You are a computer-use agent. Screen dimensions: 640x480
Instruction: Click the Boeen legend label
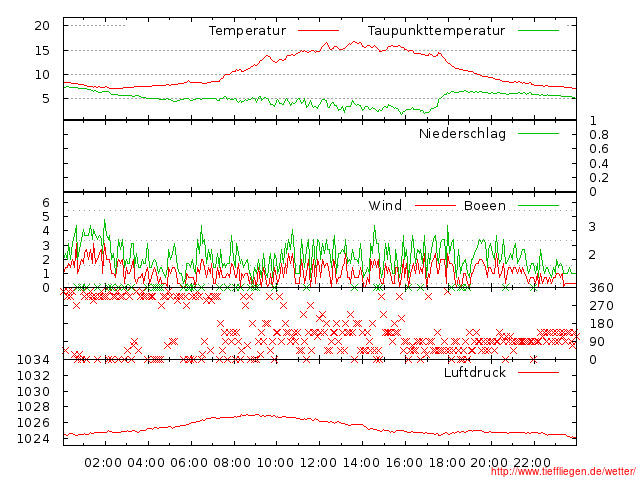pos(485,205)
